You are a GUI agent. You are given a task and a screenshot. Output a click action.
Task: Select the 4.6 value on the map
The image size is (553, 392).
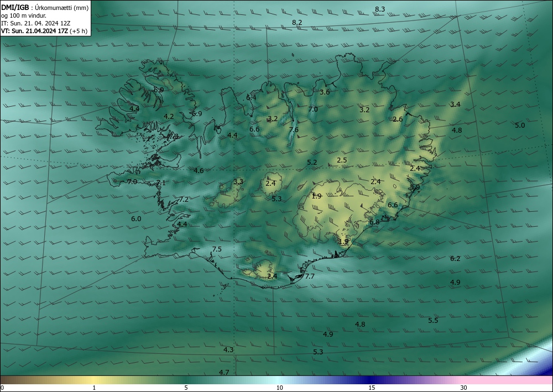(x=199, y=171)
